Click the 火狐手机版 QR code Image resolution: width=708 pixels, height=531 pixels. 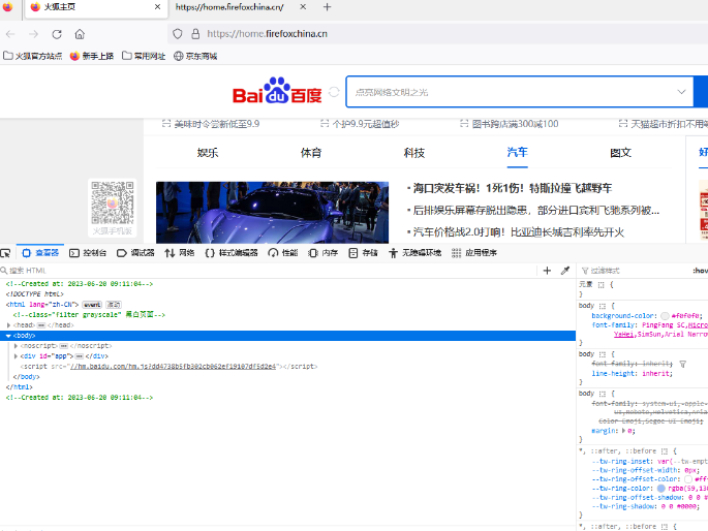[x=112, y=203]
